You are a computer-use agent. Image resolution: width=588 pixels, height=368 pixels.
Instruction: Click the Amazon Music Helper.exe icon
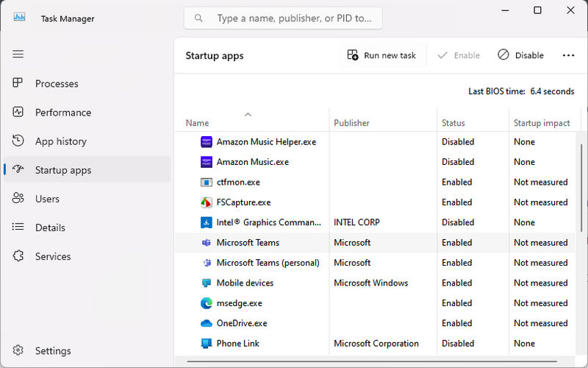[207, 141]
